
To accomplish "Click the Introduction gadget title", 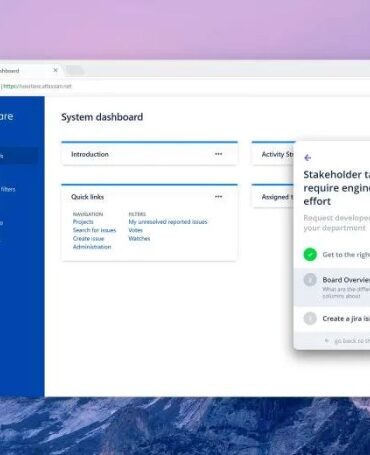I will 90,154.
